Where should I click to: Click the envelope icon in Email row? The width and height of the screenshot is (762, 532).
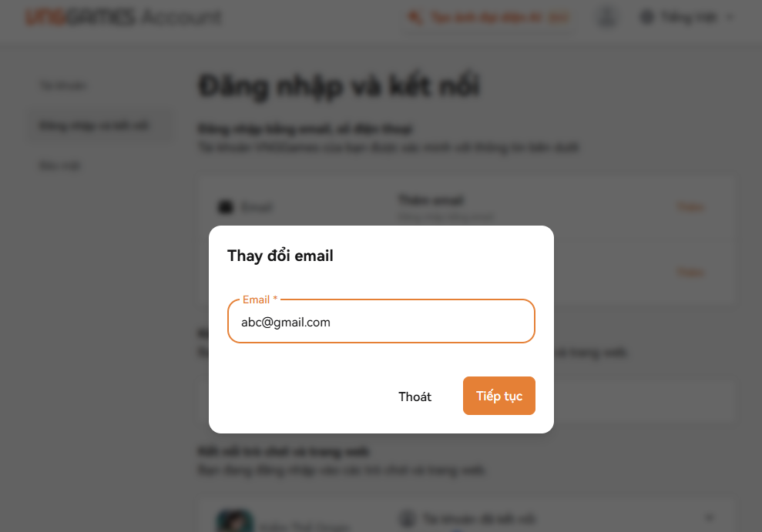226,207
